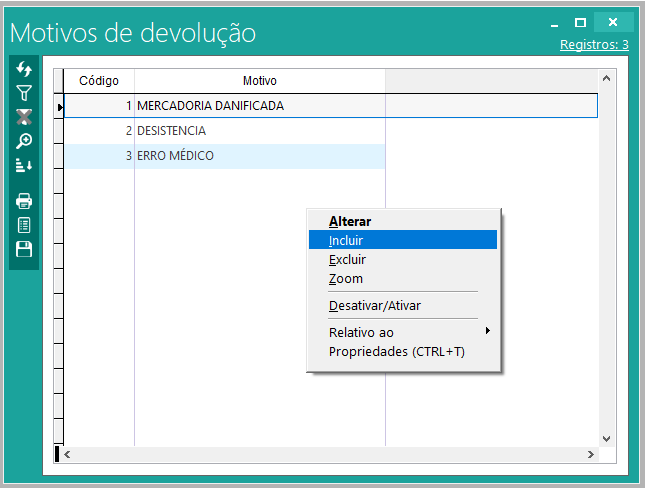
Task: Select Alterar in the context menu
Action: pyautogui.click(x=350, y=221)
